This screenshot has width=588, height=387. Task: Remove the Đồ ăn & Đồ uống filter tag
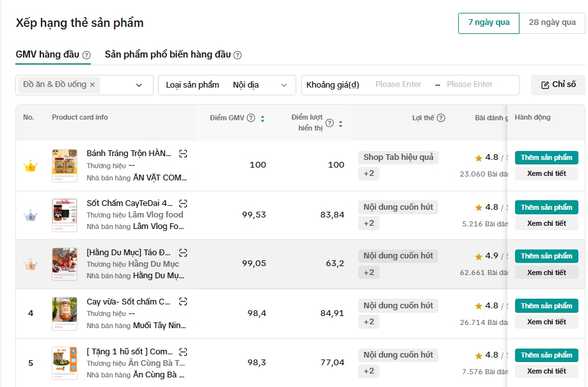[92, 84]
